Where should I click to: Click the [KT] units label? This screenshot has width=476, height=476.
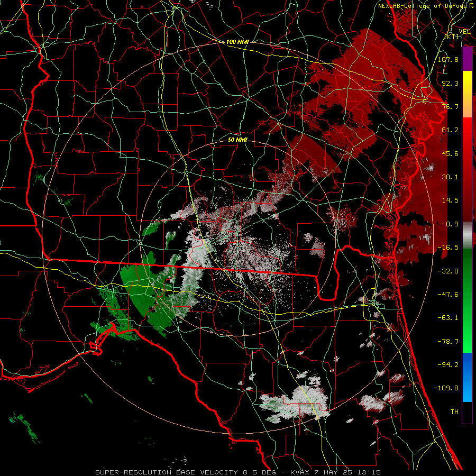(x=452, y=36)
